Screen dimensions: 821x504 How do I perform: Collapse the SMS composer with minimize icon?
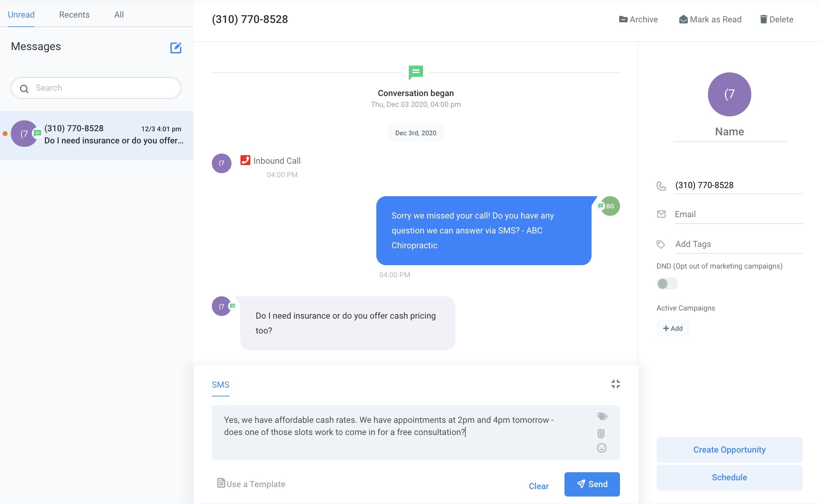tap(616, 384)
